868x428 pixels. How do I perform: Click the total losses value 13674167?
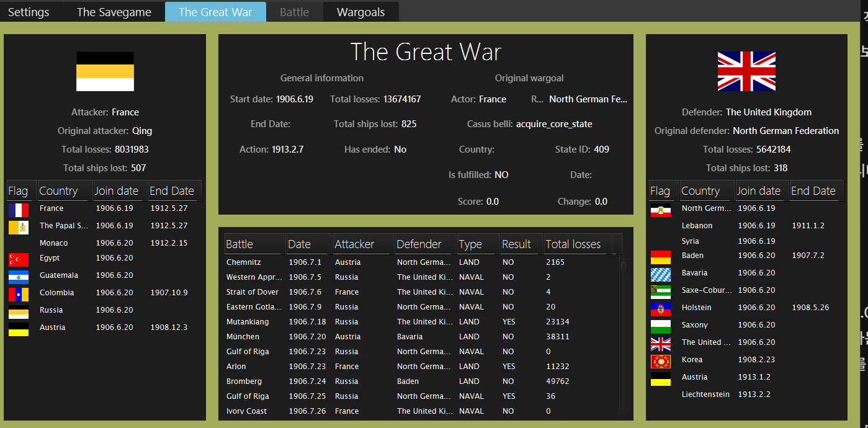402,99
